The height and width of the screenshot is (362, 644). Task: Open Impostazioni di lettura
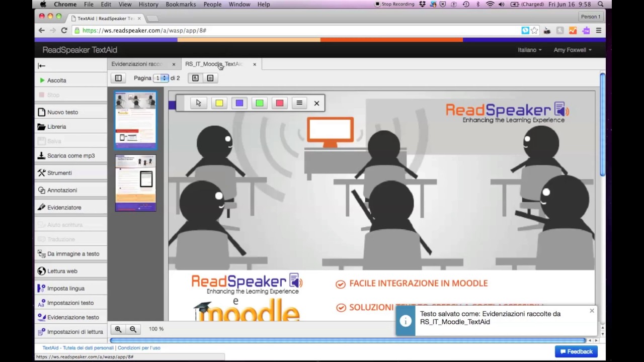(70, 332)
